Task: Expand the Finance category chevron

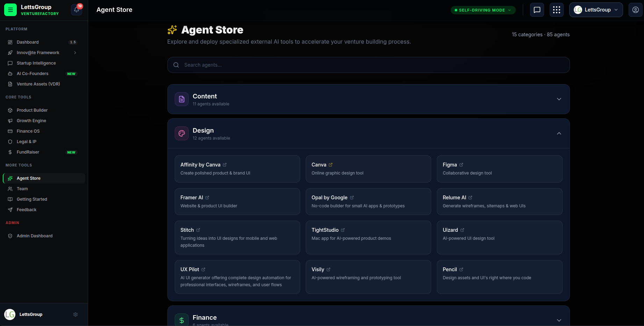Action: [x=559, y=320]
